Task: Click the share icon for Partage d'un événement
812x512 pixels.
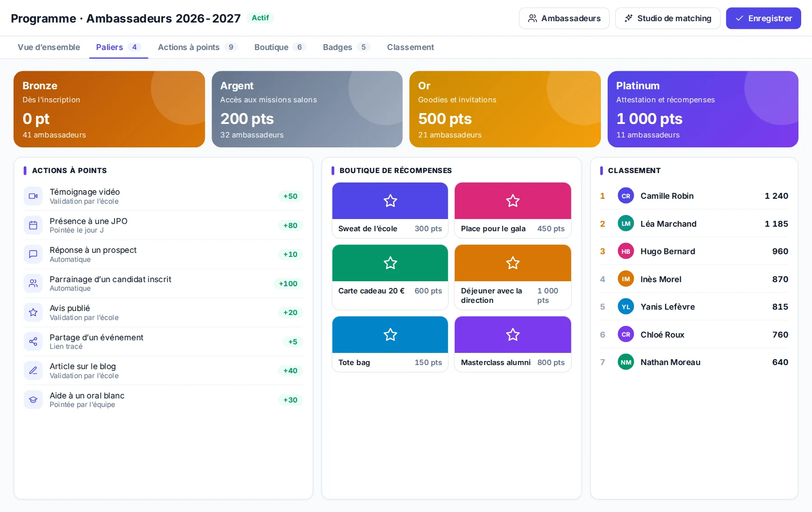Action: 33,342
